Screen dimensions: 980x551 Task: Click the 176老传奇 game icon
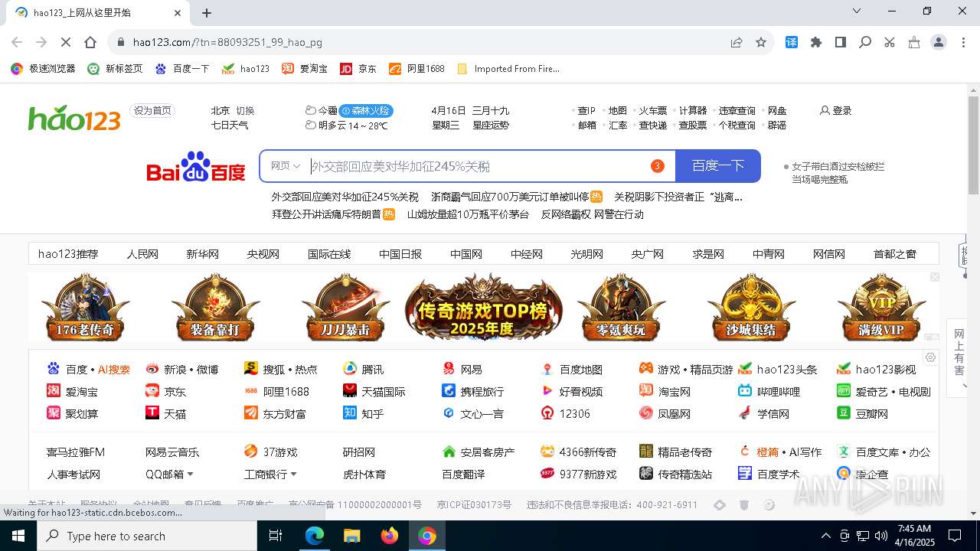pos(86,307)
